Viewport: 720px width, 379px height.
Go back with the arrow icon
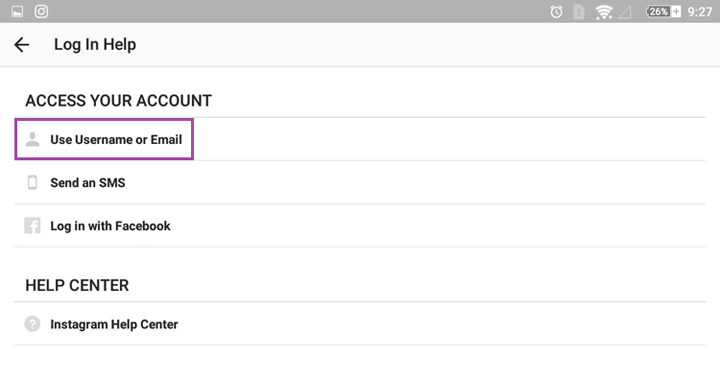(x=21, y=45)
